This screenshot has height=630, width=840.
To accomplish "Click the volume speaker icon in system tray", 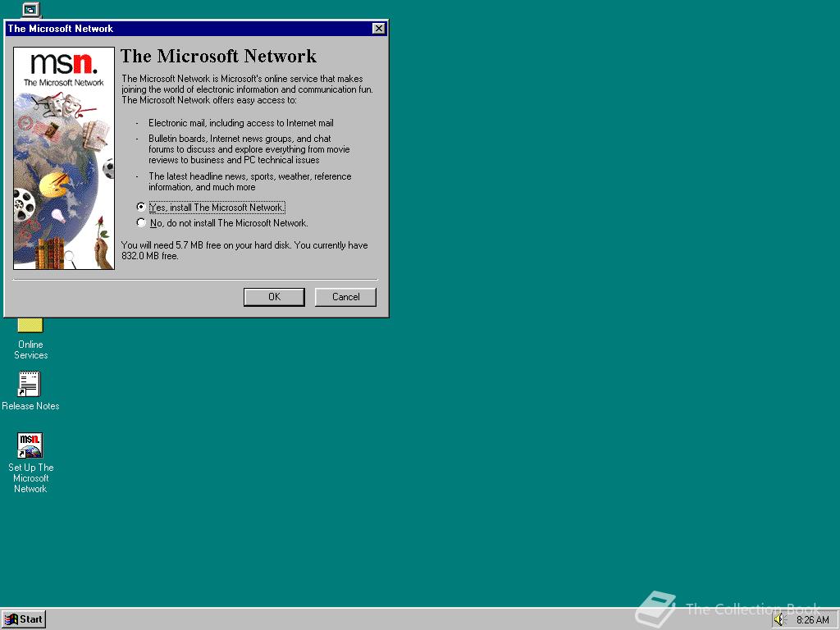I will tap(779, 619).
